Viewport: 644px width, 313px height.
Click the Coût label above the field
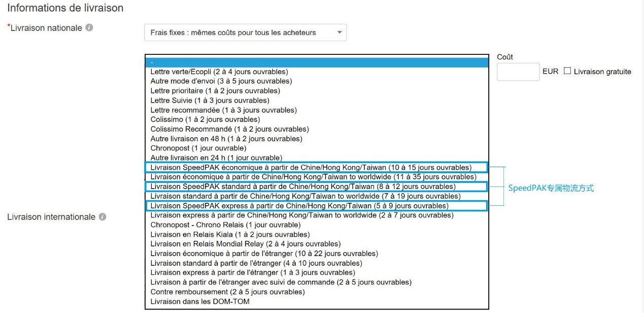(505, 57)
